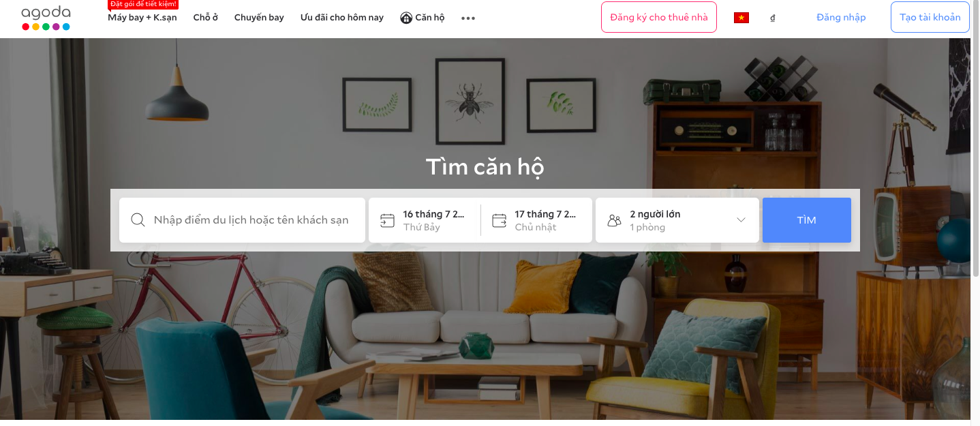Screen dimensions: 980x426
Task: Click the blue TÌM search button
Action: (x=807, y=220)
